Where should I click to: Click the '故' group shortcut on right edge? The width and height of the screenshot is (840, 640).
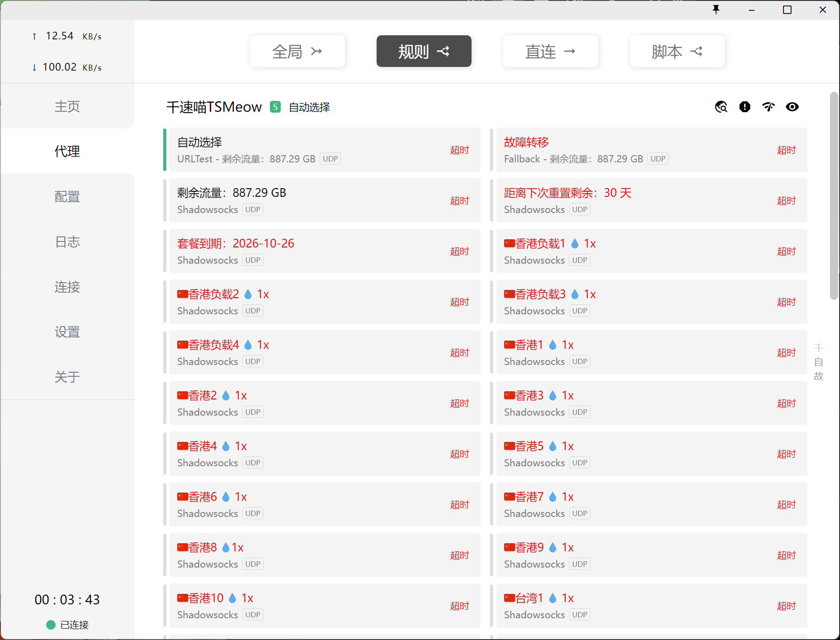pyautogui.click(x=819, y=376)
